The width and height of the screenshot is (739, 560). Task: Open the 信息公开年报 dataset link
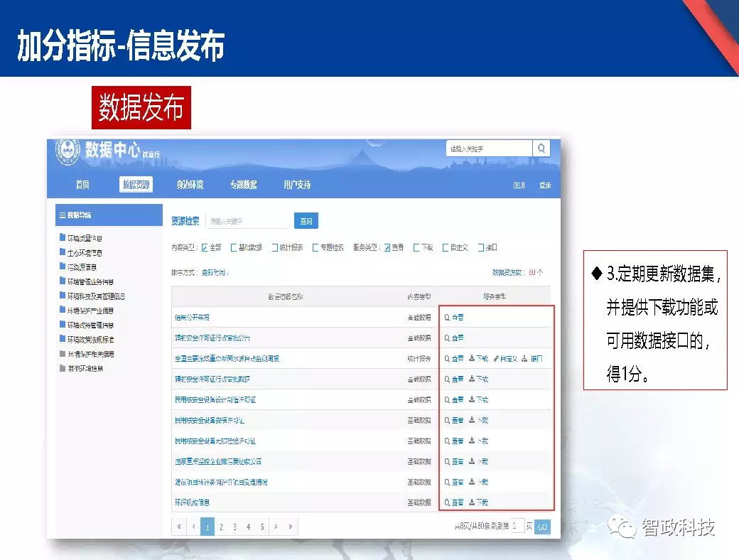tap(192, 316)
